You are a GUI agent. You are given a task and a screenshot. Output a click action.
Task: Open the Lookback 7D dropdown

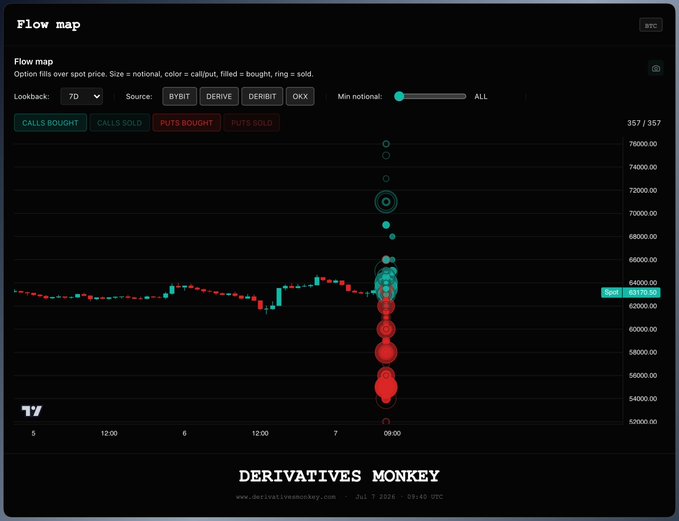(82, 96)
